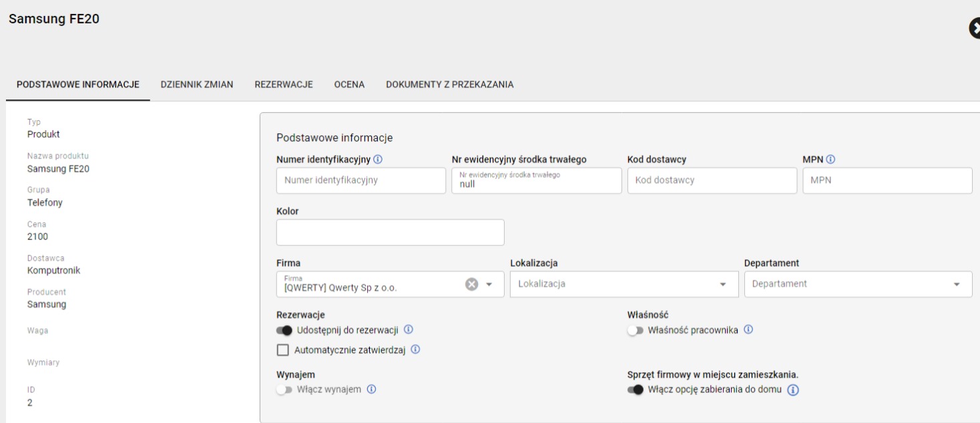Toggle Udostępnij do rezerwacji switch
Image resolution: width=980 pixels, height=423 pixels.
(x=284, y=330)
